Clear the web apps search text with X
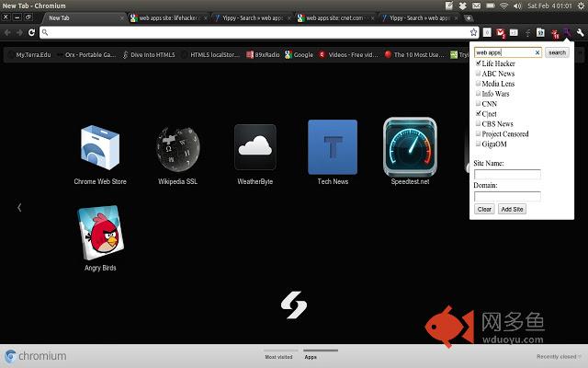Image resolution: width=588 pixels, height=368 pixels. coord(537,52)
